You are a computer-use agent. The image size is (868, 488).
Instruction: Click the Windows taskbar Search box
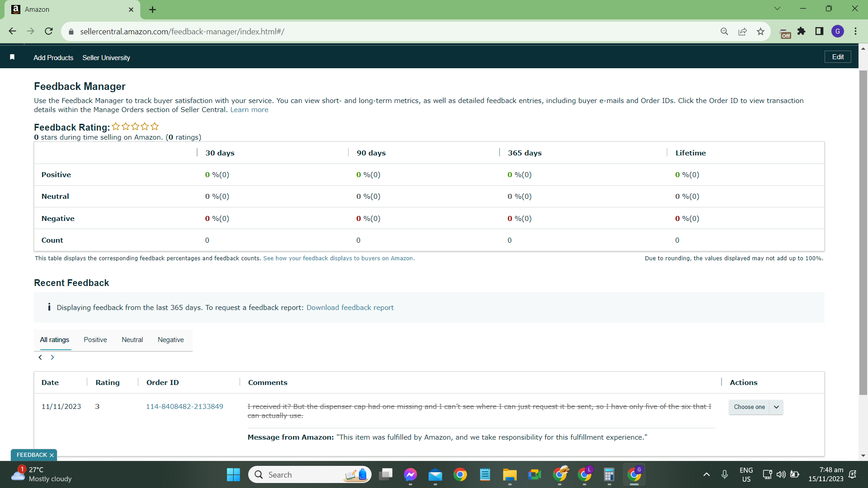click(310, 474)
